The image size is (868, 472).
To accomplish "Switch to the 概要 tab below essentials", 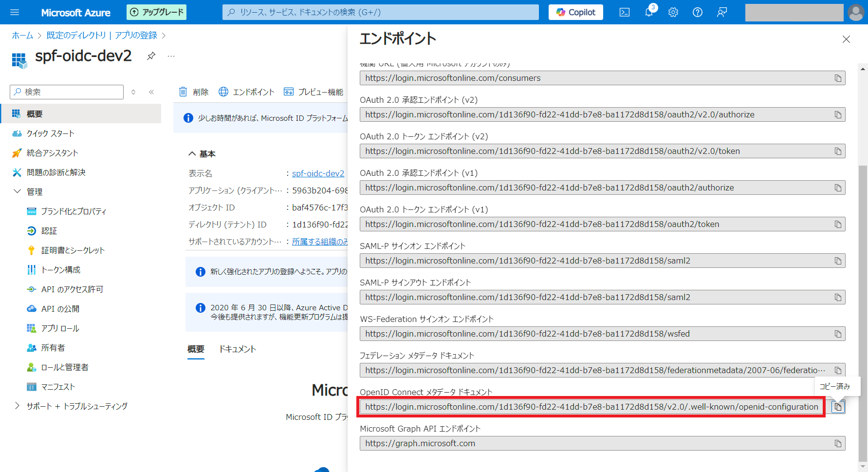I will [196, 349].
